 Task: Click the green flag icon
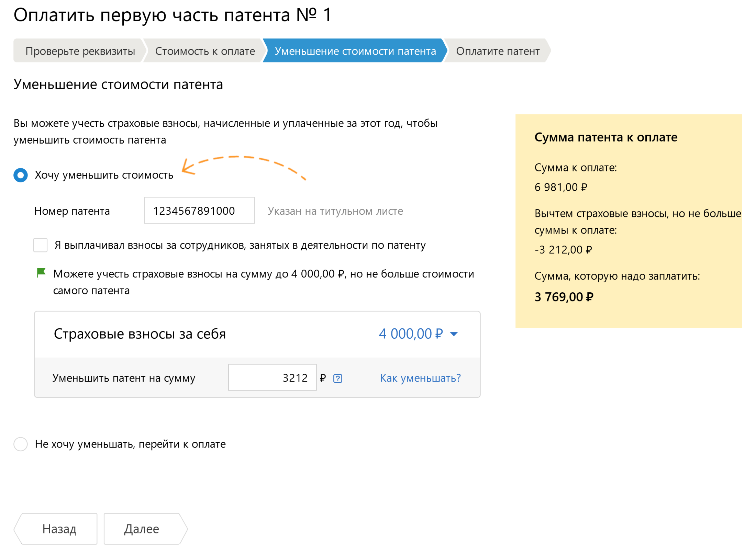pos(41,273)
